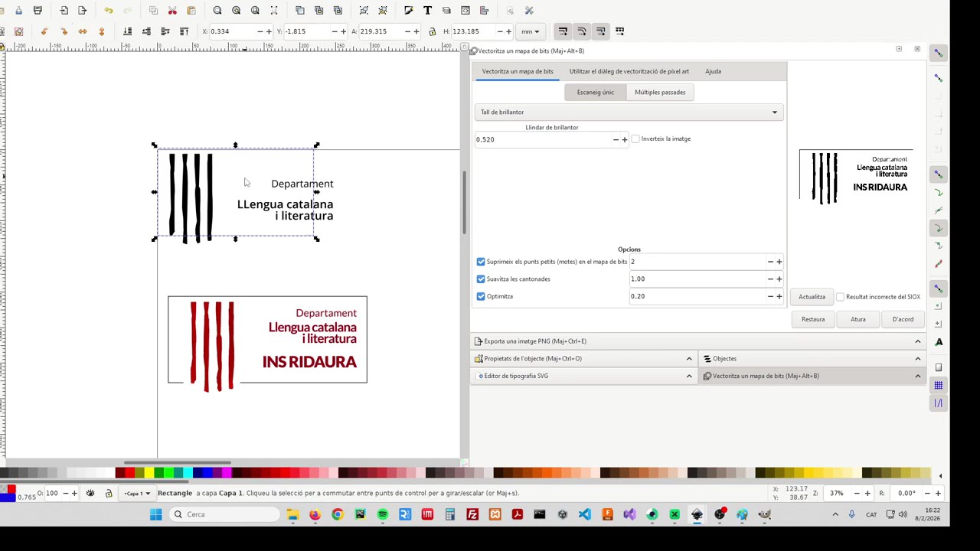Toggle snap to grids icon
Screen dimensions: 980x551
click(938, 385)
